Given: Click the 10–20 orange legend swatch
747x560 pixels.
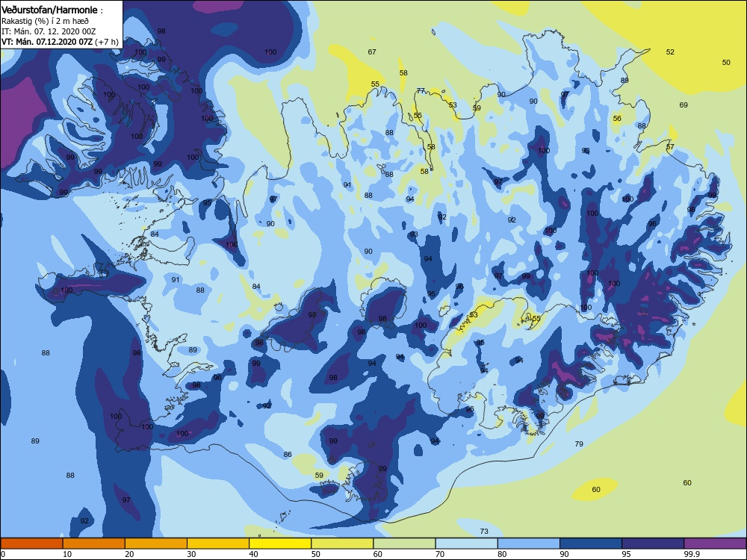Looking at the screenshot, I should pos(94,544).
